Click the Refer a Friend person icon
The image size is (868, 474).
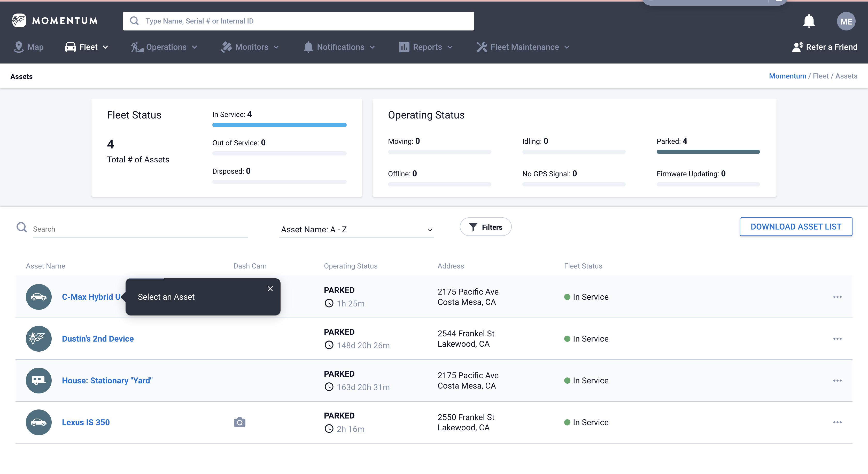click(797, 47)
